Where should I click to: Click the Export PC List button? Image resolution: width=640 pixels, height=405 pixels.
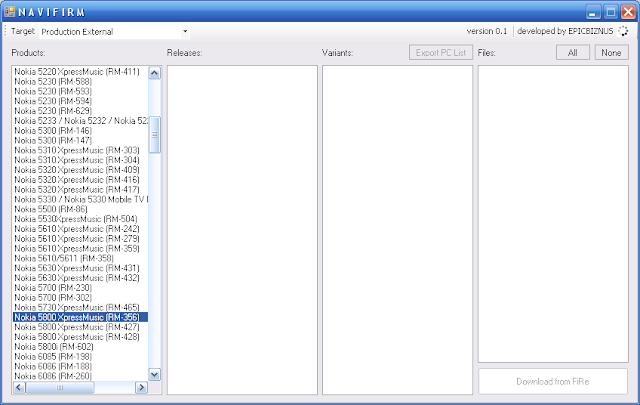[x=441, y=53]
